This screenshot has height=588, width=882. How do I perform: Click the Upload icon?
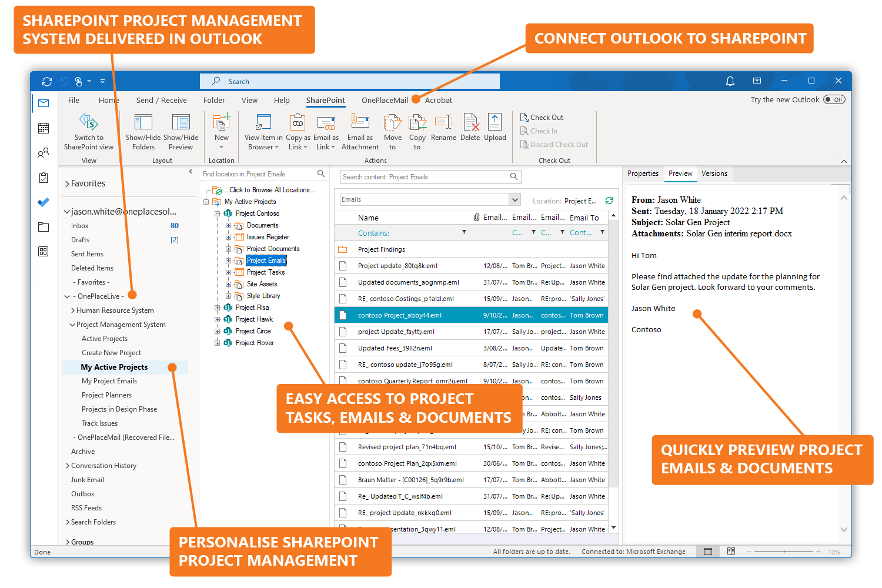tap(495, 122)
